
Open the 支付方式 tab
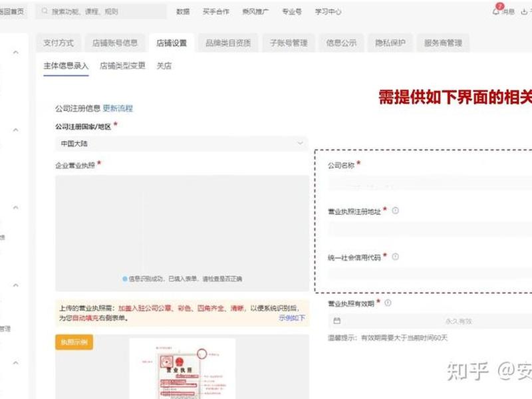(x=59, y=43)
